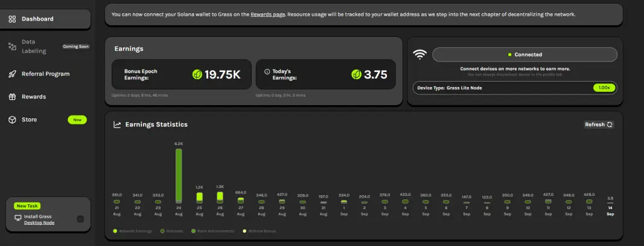Select the 13 Sep 428.0 bar
The width and height of the screenshot is (644, 246).
(x=589, y=201)
